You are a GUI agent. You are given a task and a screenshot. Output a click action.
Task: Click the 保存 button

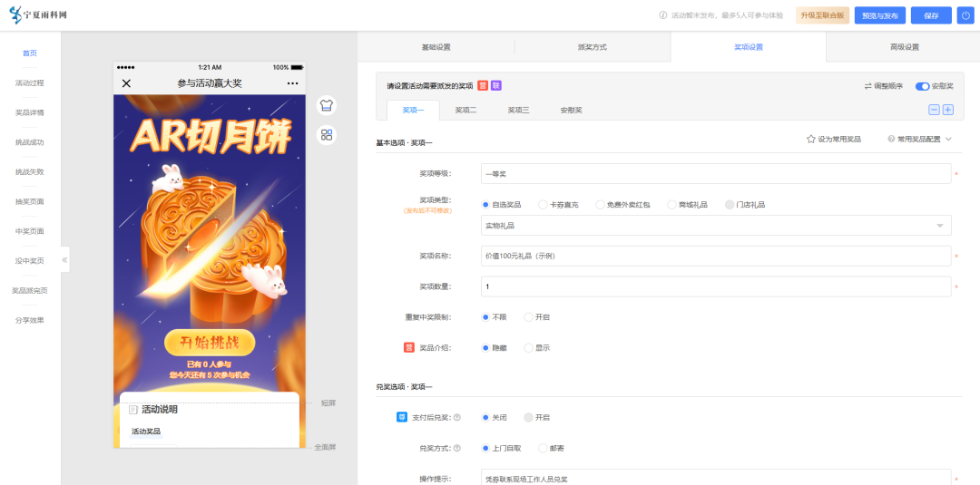click(x=931, y=15)
